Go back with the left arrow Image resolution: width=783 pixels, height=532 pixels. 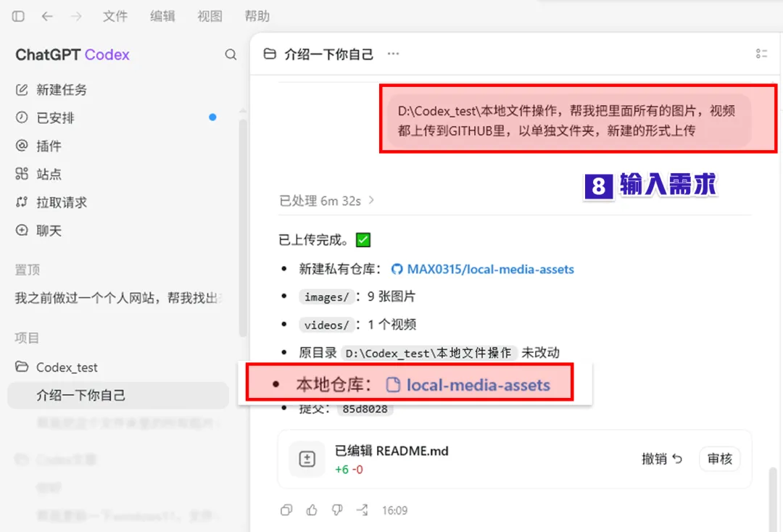pos(47,17)
